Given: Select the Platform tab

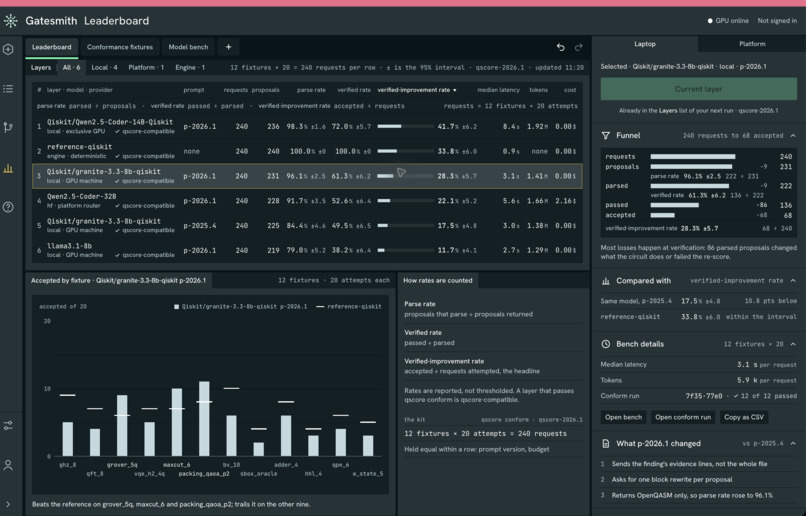Looking at the screenshot, I should click(752, 44).
